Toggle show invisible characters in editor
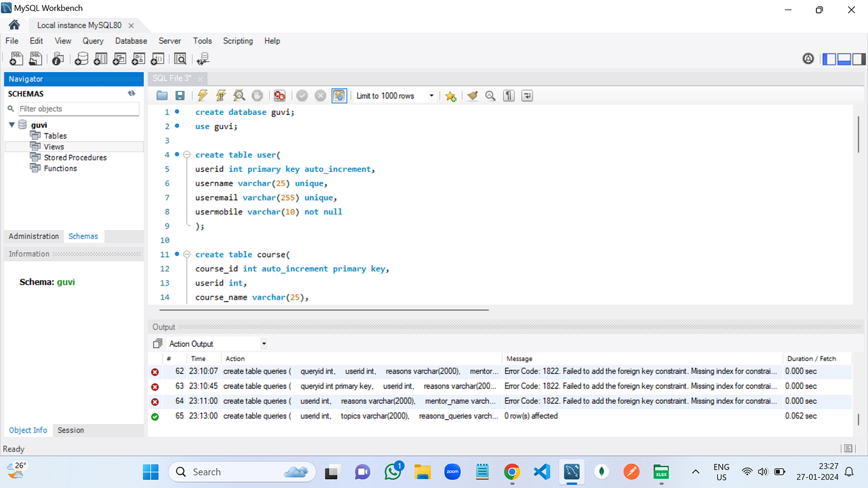 point(508,95)
